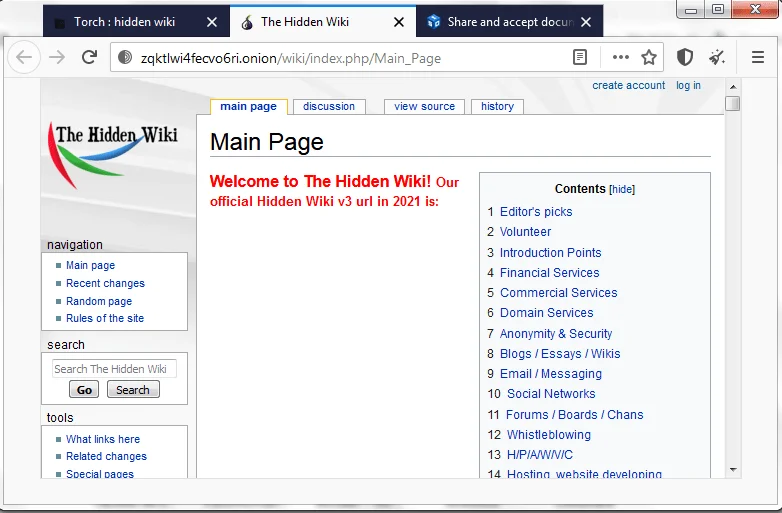Click the onion favicon on The Hidden Wiki tab

tap(247, 22)
